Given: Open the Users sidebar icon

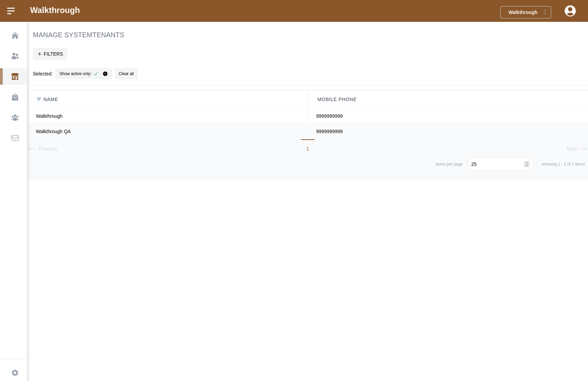Looking at the screenshot, I should 15,56.
